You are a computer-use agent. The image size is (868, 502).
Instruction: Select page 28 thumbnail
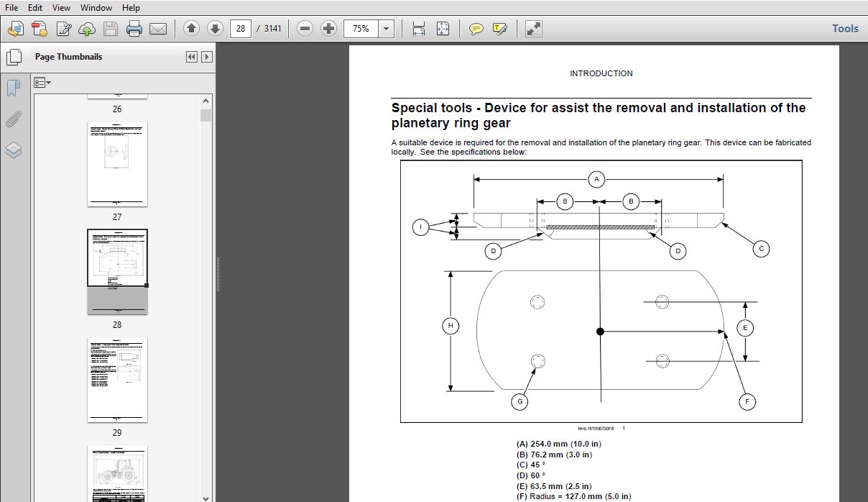pos(117,272)
